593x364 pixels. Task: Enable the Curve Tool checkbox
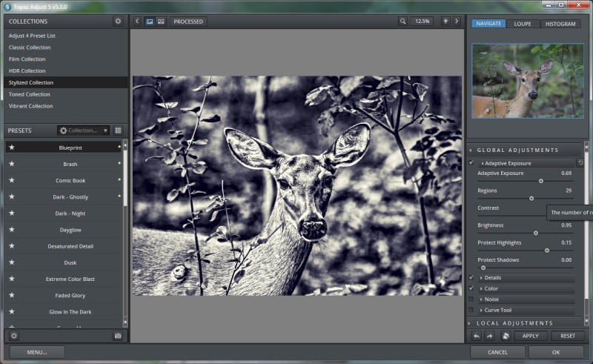[x=471, y=310]
